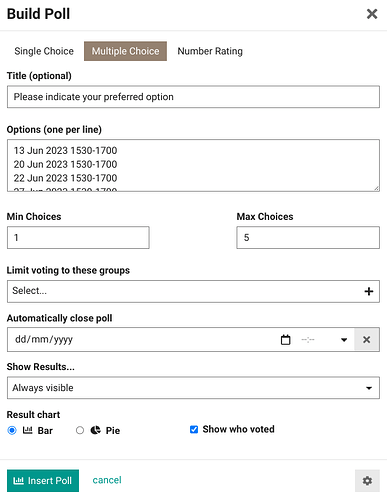The width and height of the screenshot is (387, 500).
Task: Click the close time field
Action: click(x=308, y=340)
